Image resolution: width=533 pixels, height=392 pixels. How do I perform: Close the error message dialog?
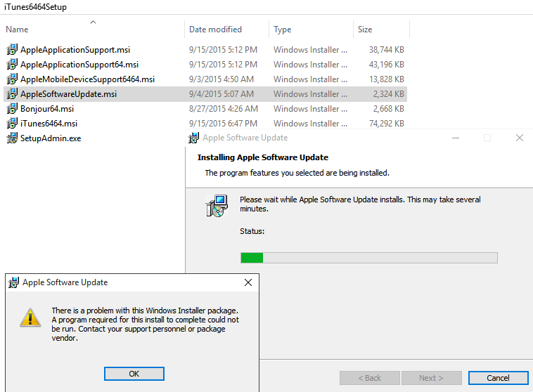pos(248,282)
